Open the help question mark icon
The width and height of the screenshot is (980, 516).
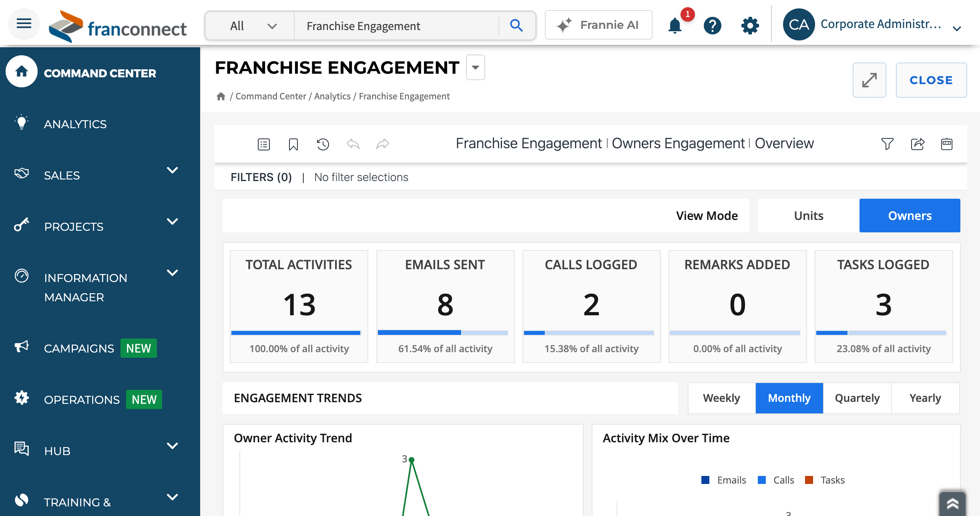coord(712,26)
